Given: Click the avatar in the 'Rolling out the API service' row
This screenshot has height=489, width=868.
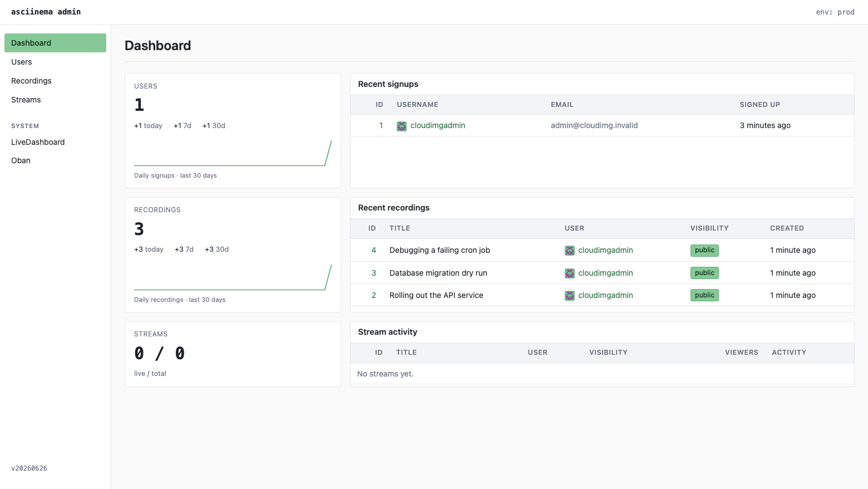Looking at the screenshot, I should click(570, 296).
